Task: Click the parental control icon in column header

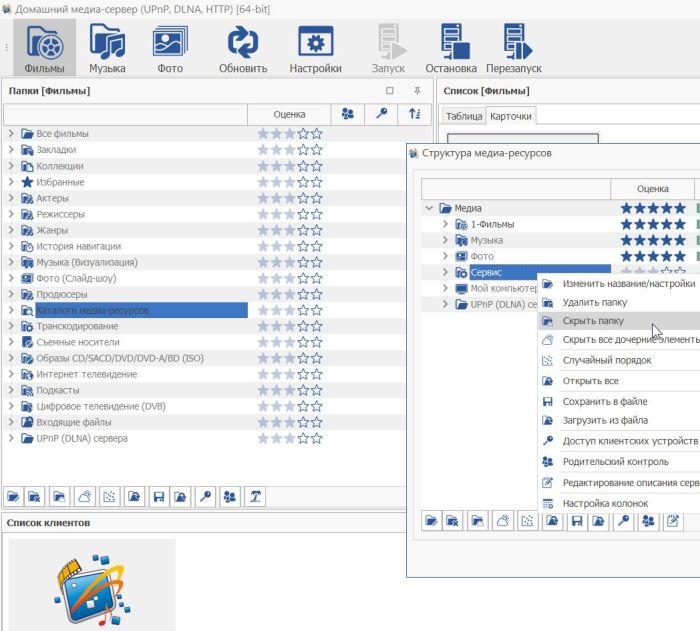Action: tap(347, 114)
